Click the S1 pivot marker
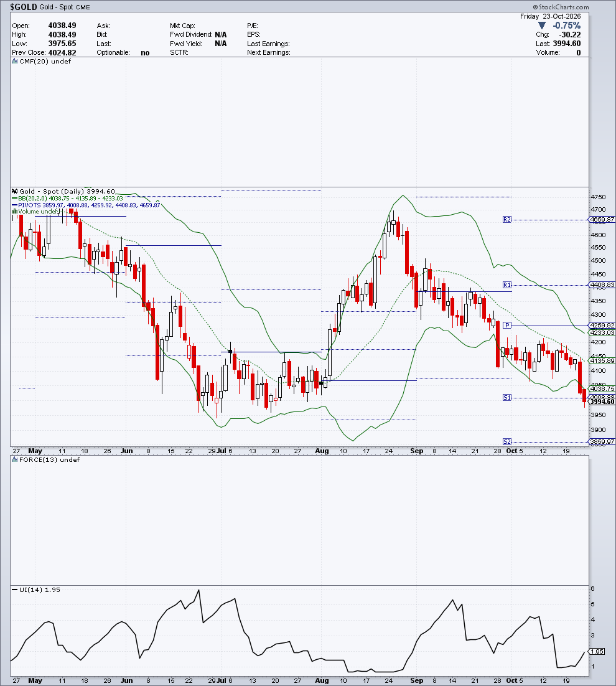The width and height of the screenshot is (616, 686). click(506, 398)
